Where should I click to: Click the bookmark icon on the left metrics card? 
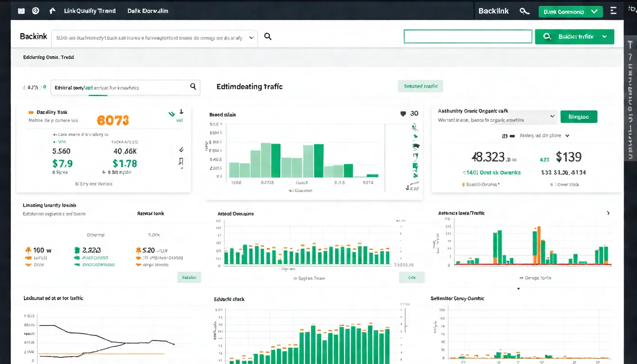pyautogui.click(x=180, y=162)
